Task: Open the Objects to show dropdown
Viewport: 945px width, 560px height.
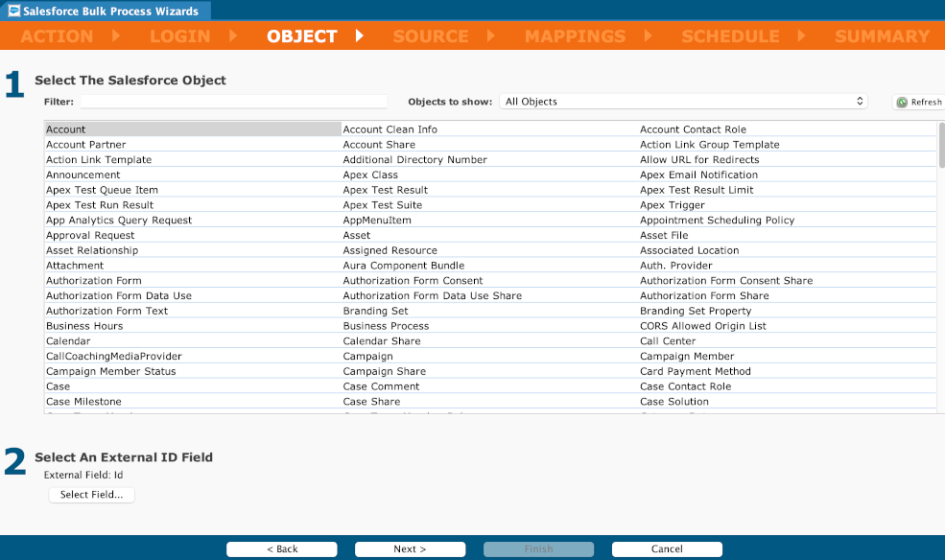Action: pos(683,102)
